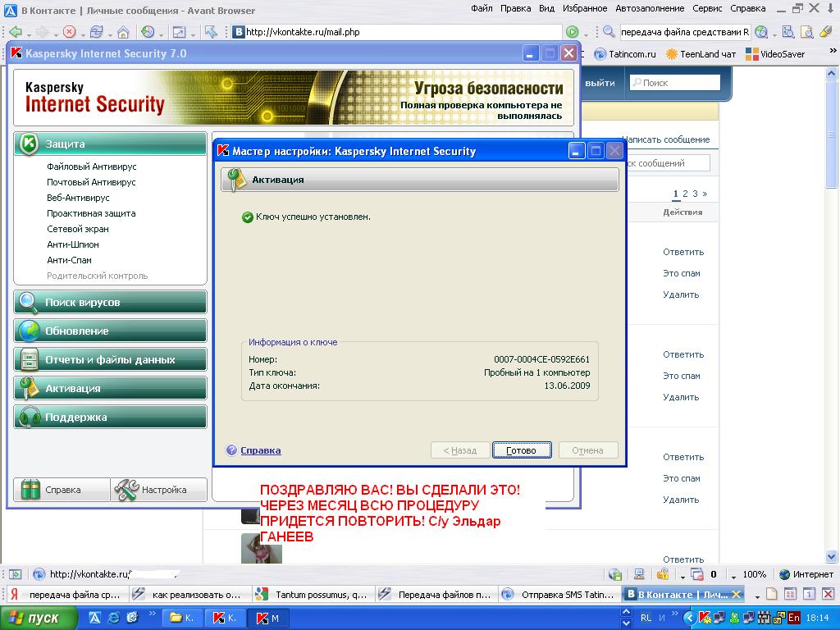The width and height of the screenshot is (840, 630).
Task: Click the En language indicator in tray
Action: [x=793, y=618]
